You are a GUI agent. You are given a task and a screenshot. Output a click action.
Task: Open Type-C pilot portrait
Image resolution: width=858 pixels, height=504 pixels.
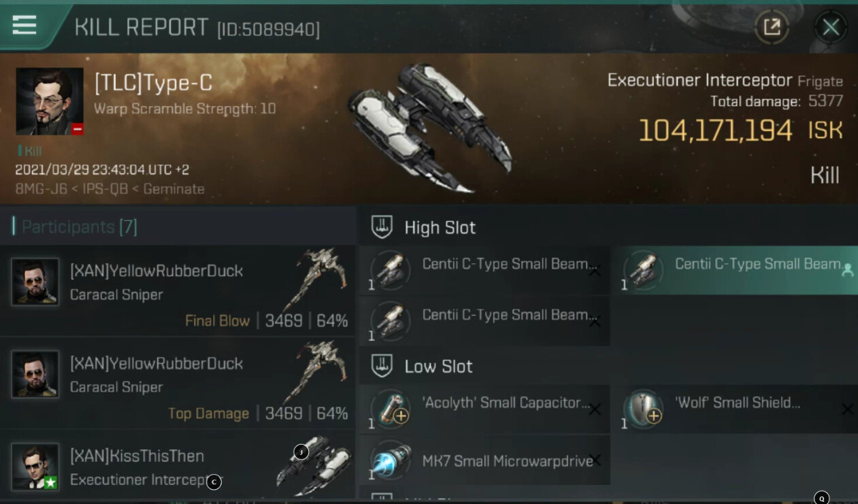pyautogui.click(x=50, y=101)
